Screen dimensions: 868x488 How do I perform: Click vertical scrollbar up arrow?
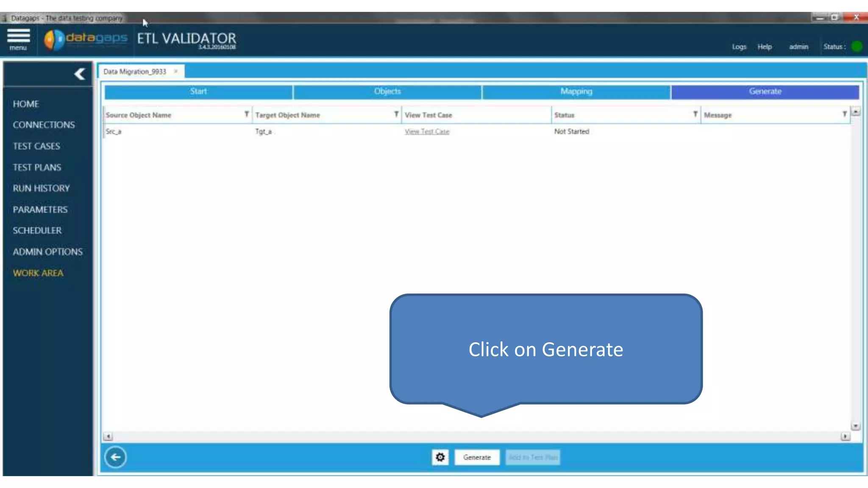click(x=856, y=112)
